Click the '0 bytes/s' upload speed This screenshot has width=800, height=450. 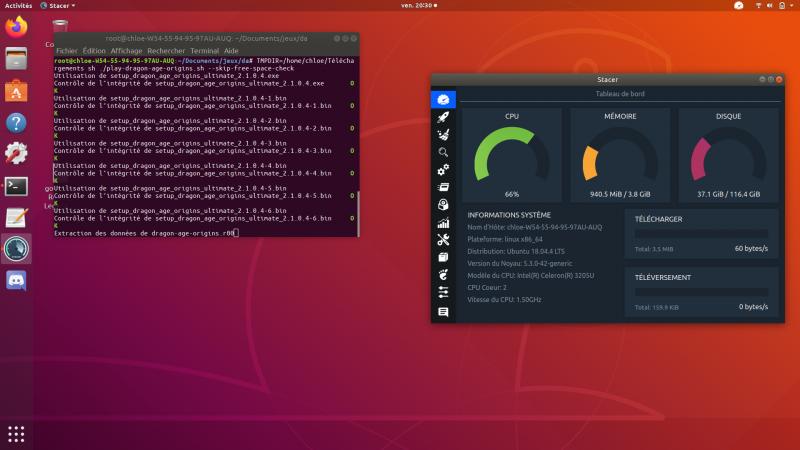(753, 307)
